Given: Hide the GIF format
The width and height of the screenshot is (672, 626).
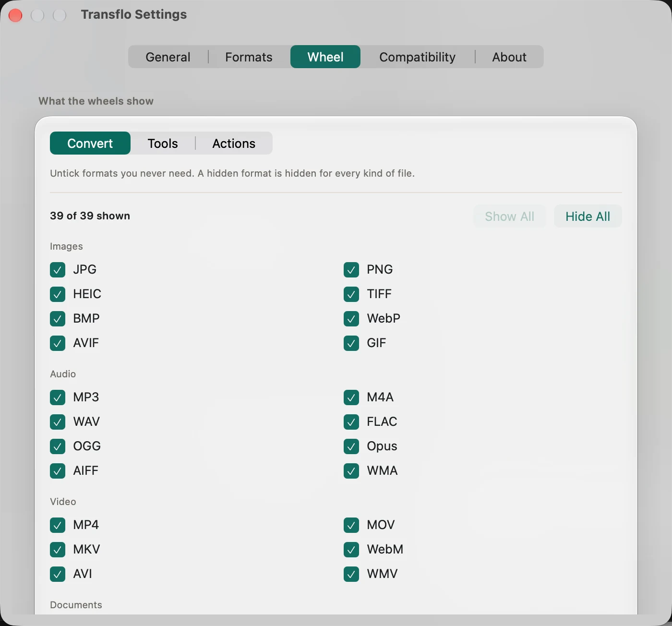Looking at the screenshot, I should (x=351, y=343).
